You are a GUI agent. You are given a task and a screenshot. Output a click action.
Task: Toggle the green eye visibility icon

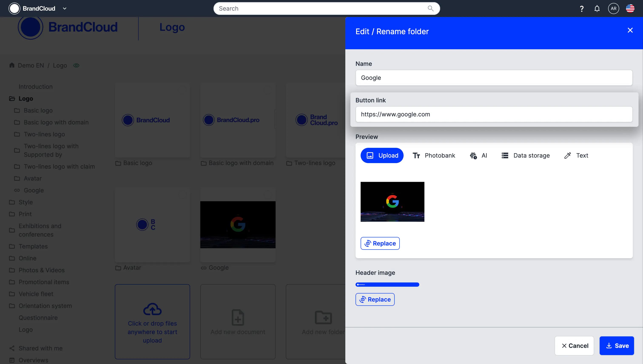[x=76, y=65]
